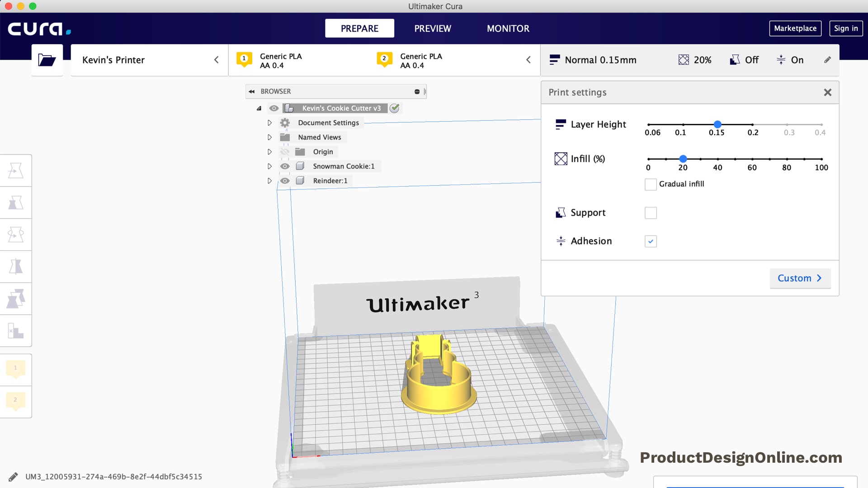Select the Per Model Settings tool

point(16,299)
